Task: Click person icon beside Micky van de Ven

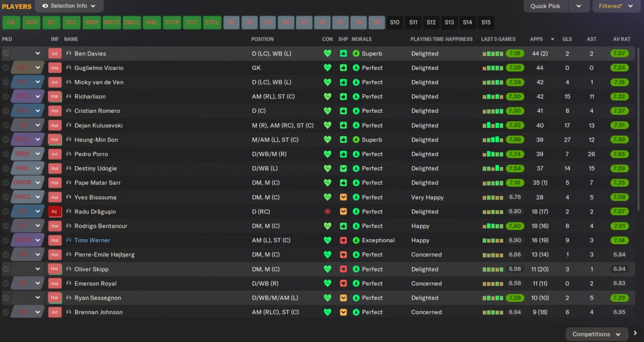Action: tap(68, 82)
